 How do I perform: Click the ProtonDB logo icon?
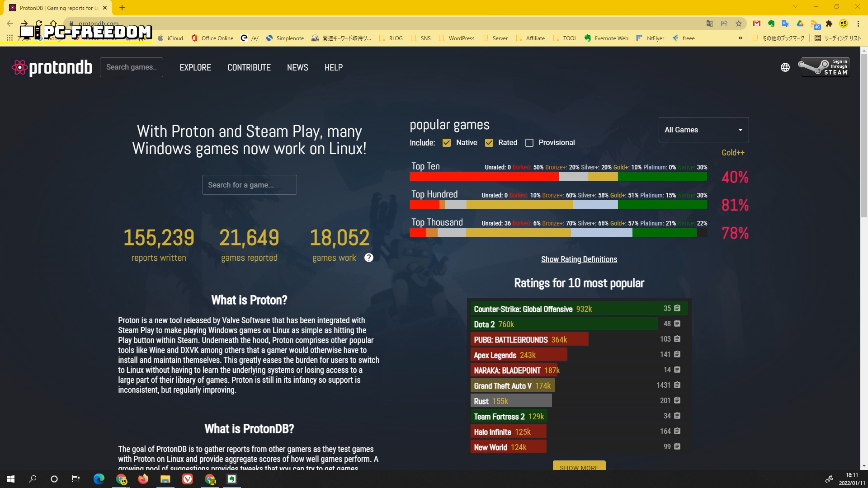tap(19, 67)
